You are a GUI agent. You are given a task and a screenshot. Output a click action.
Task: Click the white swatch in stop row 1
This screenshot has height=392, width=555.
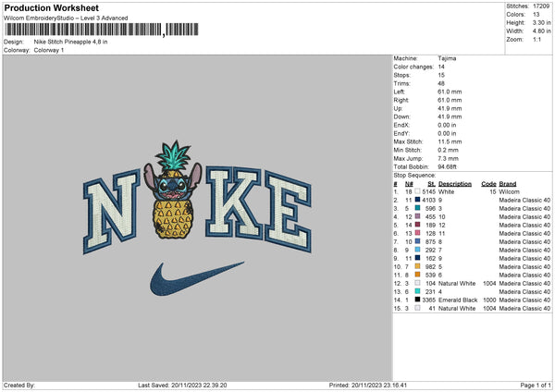click(x=418, y=191)
